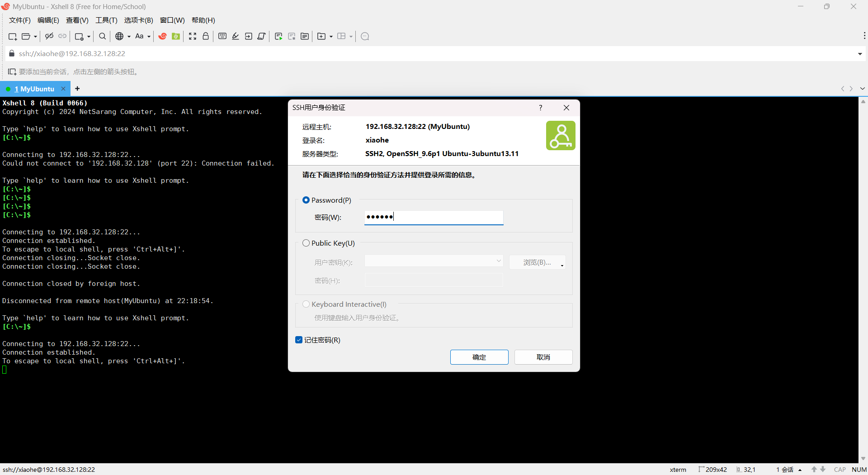Click the Aa font icon
Viewport: 868px width, 475px height.
point(139,36)
